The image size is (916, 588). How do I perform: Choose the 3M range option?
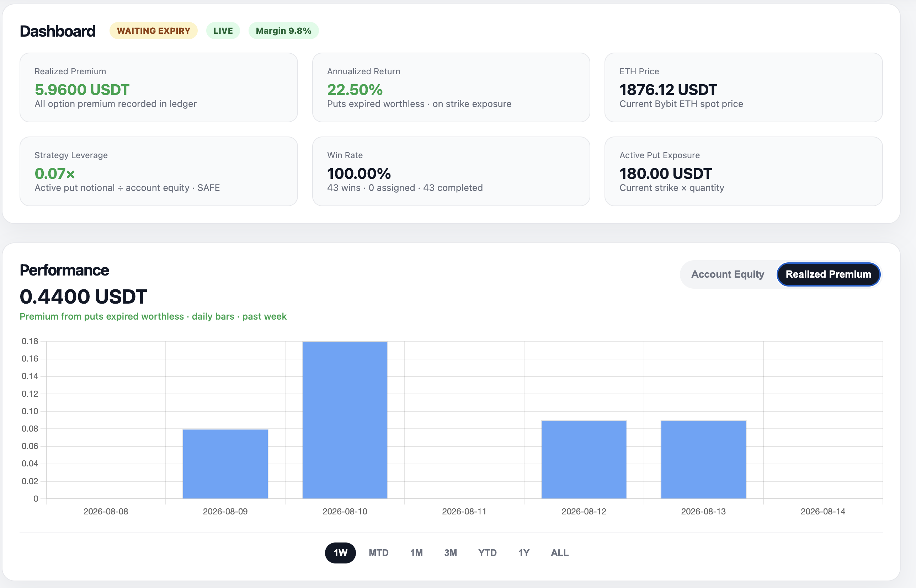451,552
